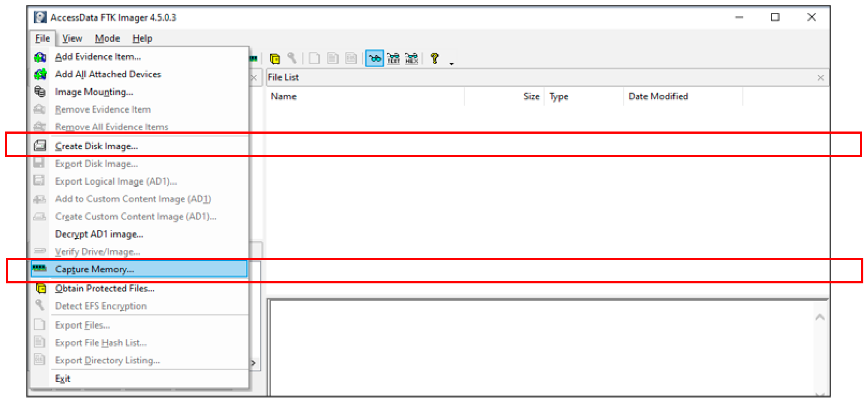868x403 pixels.
Task: Switch to hex view mode icon
Action: click(411, 59)
